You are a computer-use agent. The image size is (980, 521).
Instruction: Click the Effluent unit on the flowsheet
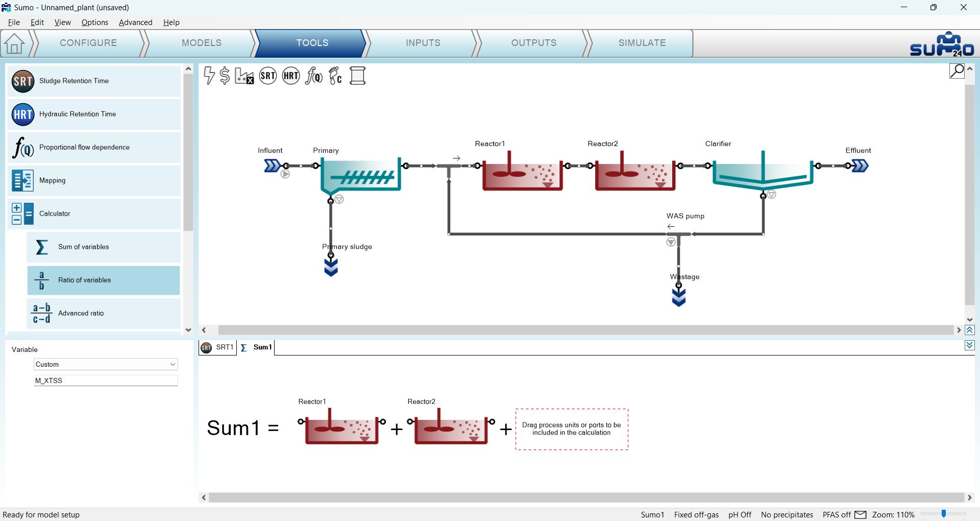(x=860, y=165)
